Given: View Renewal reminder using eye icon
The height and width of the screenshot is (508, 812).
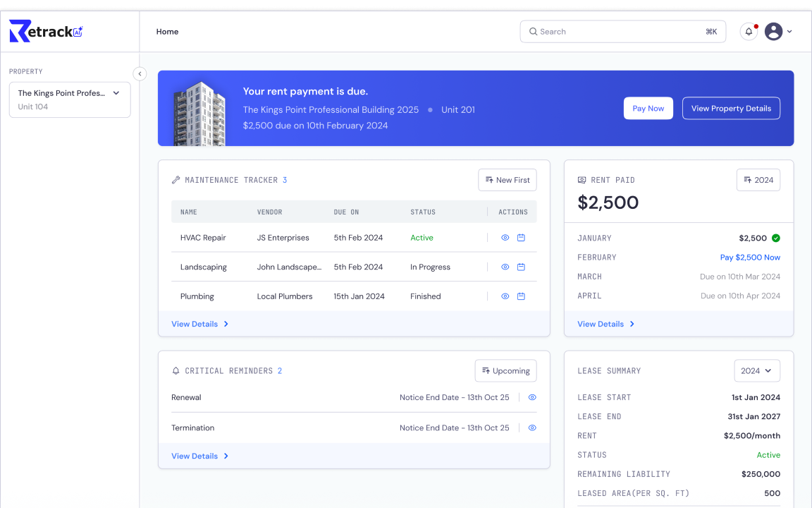Looking at the screenshot, I should pos(532,397).
